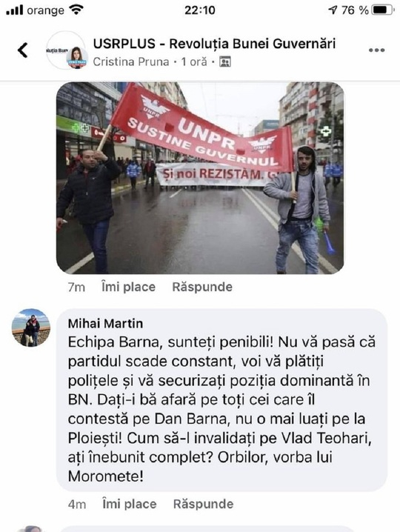This screenshot has width=400, height=532.
Task: Tap the cellular signal bars
Action: pos(15,10)
